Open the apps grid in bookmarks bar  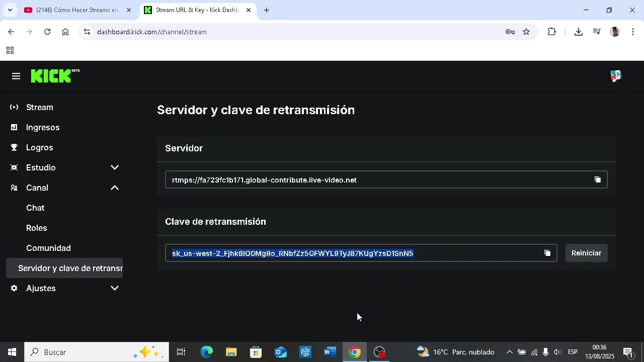[10, 50]
